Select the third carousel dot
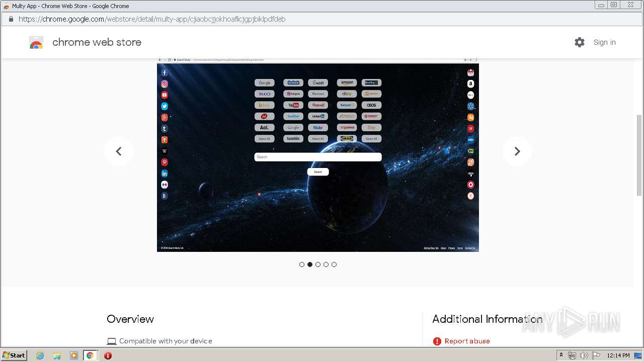The image size is (644, 362). (x=318, y=264)
